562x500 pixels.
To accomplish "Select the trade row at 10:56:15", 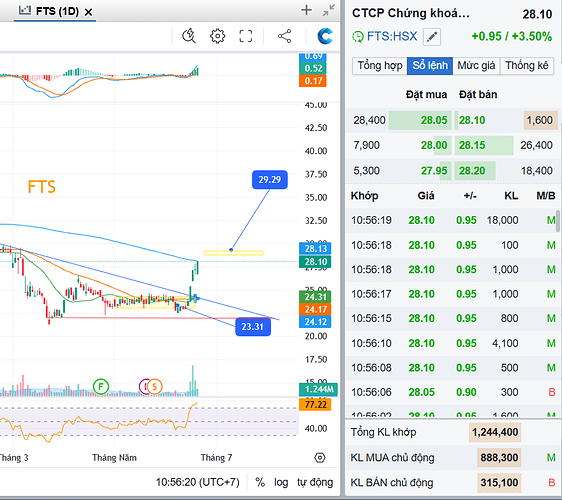I will coord(451,318).
